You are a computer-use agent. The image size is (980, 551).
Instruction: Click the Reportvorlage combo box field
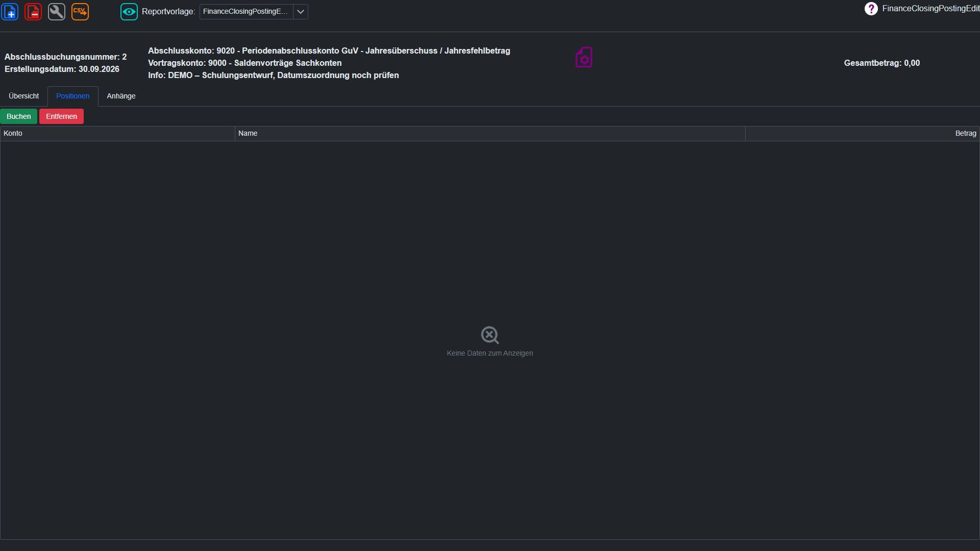247,11
